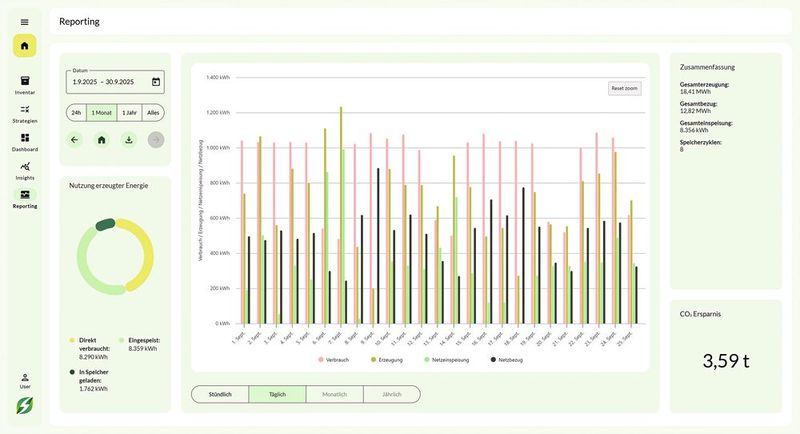Viewport: 800px width, 434px height.
Task: Click the Reset zoom button
Action: tap(624, 88)
